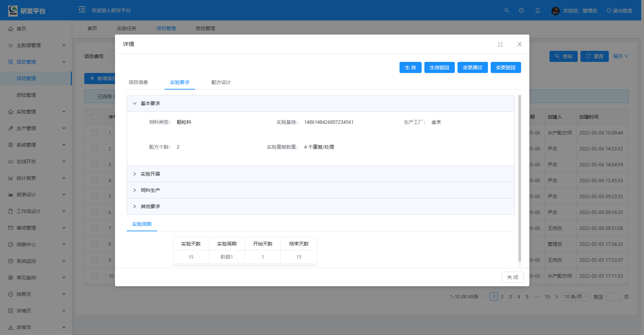The image size is (644, 335).
Task: Click the 实验管理 sidebar icon
Action: pyautogui.click(x=11, y=112)
